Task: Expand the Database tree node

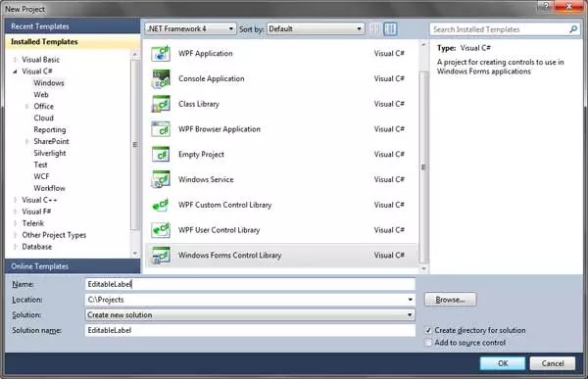Action: (x=15, y=247)
